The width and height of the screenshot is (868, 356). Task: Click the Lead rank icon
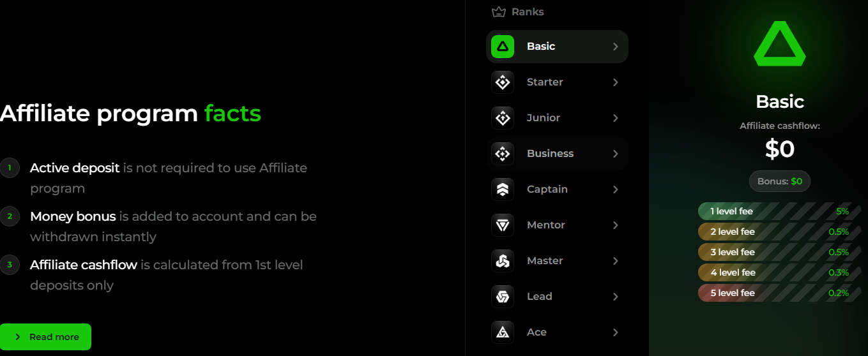point(503,297)
